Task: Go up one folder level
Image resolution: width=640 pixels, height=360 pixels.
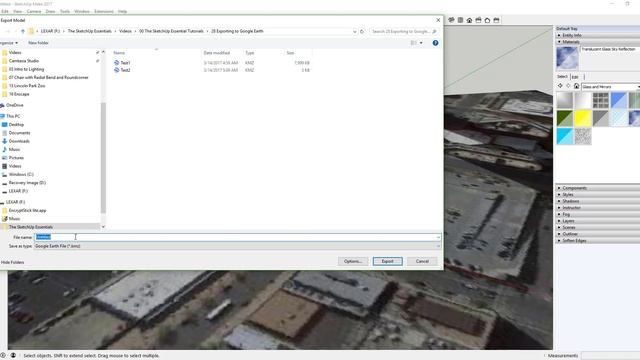Action: [x=23, y=31]
